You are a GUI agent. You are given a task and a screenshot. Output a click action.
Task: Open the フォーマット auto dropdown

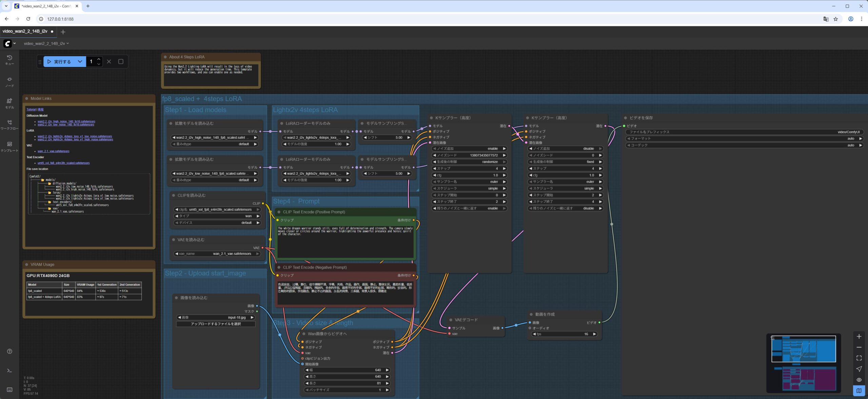coord(744,139)
